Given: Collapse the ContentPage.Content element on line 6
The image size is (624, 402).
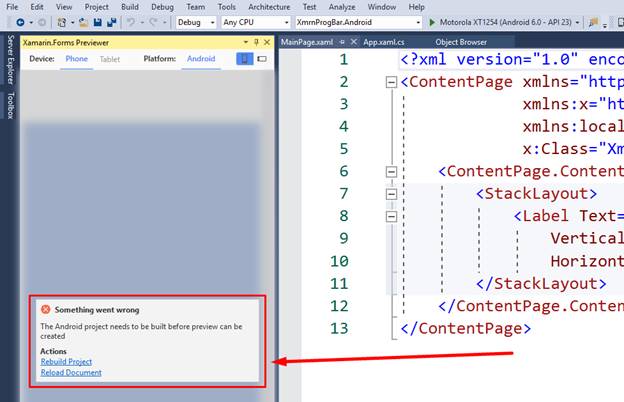Looking at the screenshot, I should pyautogui.click(x=392, y=172).
